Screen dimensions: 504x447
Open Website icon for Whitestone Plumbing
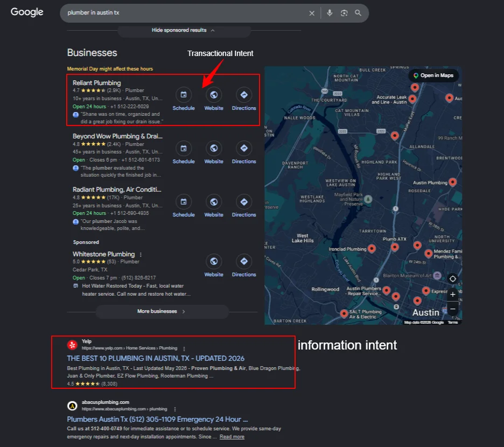pyautogui.click(x=214, y=261)
